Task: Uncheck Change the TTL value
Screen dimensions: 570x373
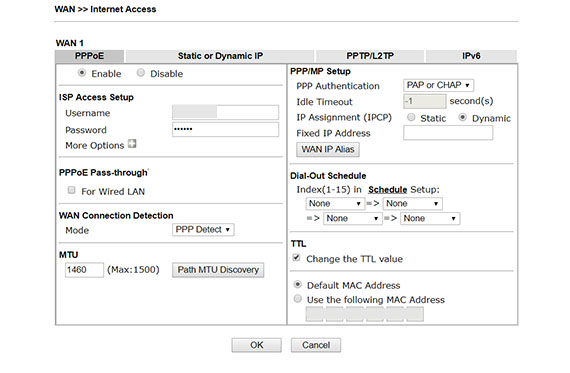Action: point(297,258)
